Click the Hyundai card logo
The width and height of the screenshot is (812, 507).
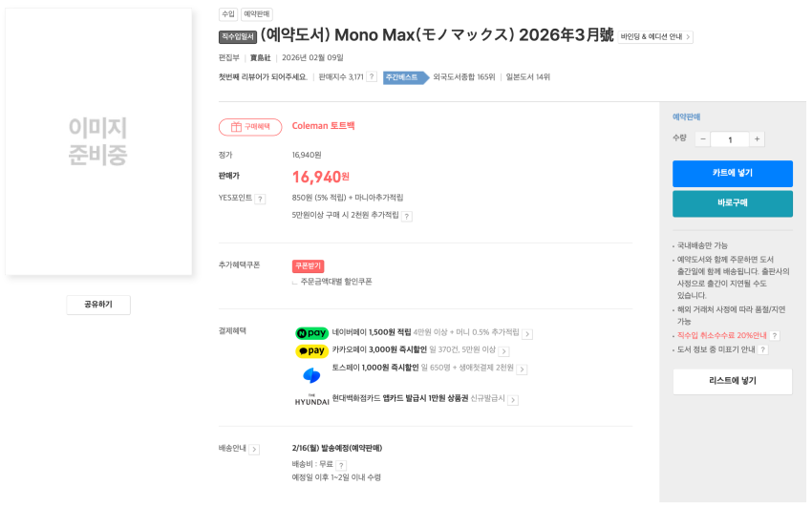pos(311,399)
